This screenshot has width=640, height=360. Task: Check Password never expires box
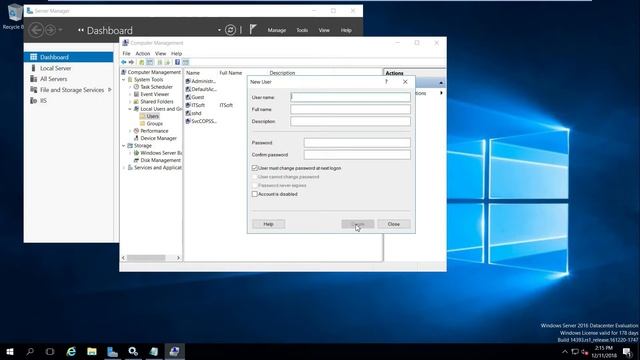coord(255,185)
